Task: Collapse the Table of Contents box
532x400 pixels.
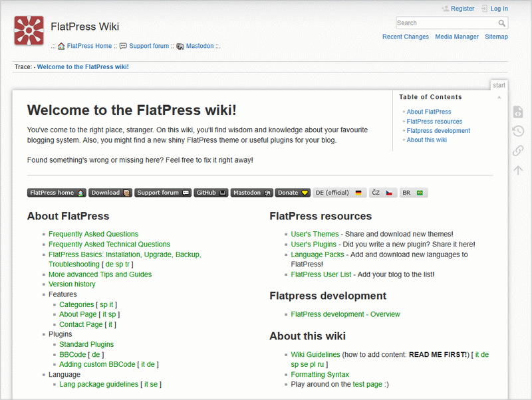Action: pyautogui.click(x=499, y=98)
